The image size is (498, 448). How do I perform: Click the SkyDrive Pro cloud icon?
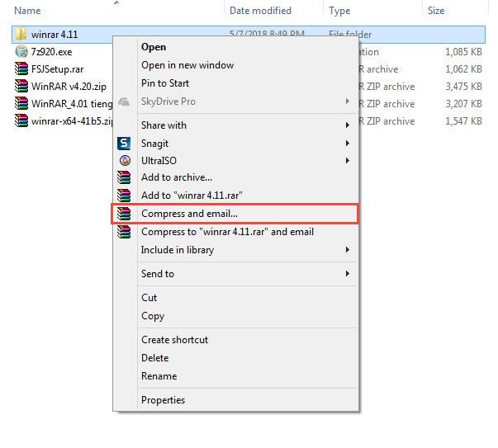coord(124,101)
